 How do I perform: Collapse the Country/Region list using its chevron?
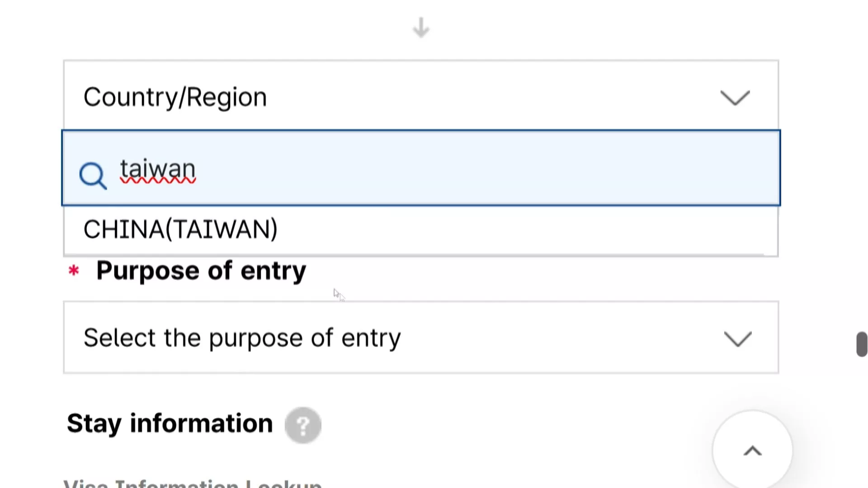pos(735,98)
